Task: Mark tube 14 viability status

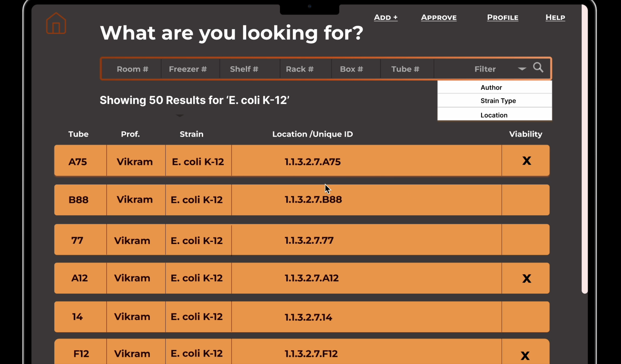Action: coord(527,317)
